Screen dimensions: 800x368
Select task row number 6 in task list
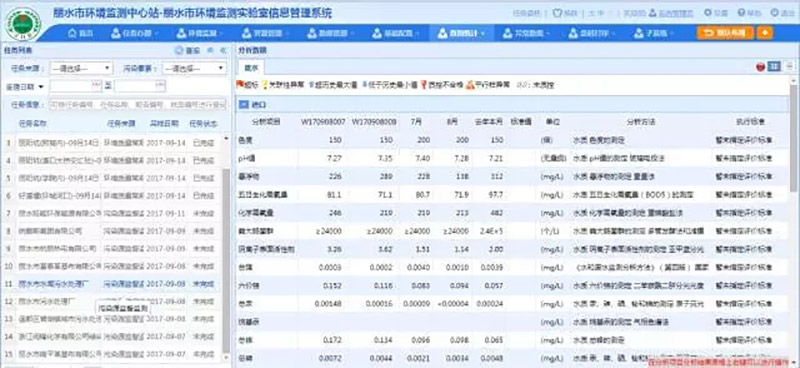(112, 196)
